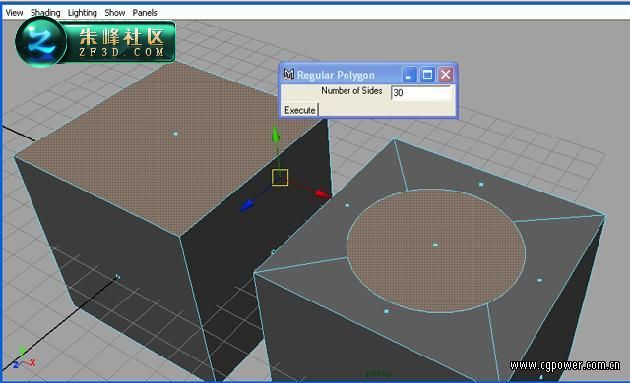Screen dimensions: 630x383
Task: Open the Lighting menu
Action: (82, 13)
